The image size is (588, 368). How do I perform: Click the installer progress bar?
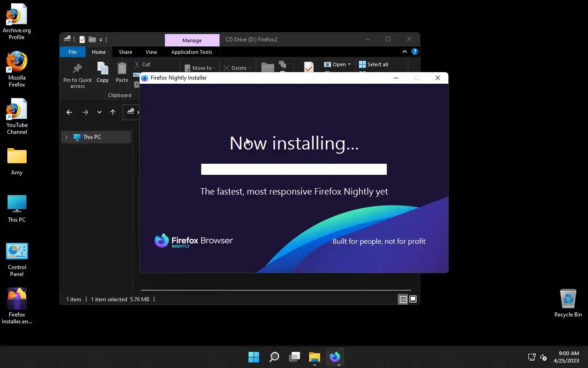click(x=294, y=169)
